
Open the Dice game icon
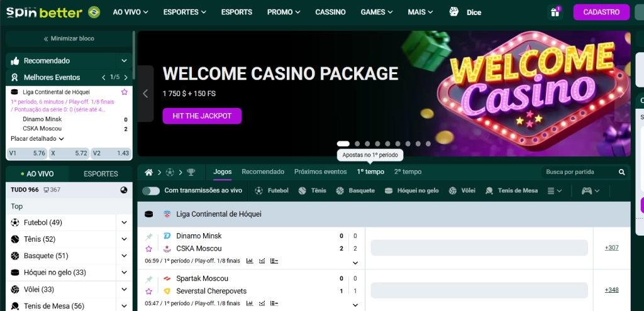pos(454,12)
